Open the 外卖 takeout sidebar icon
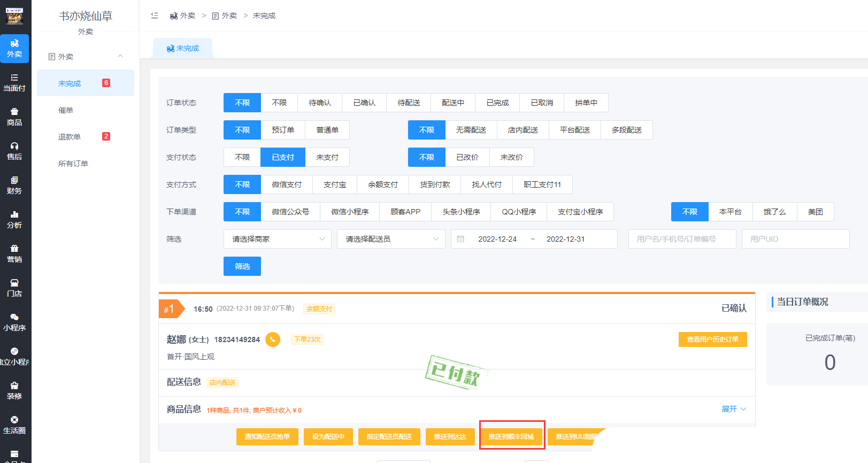 (14, 49)
